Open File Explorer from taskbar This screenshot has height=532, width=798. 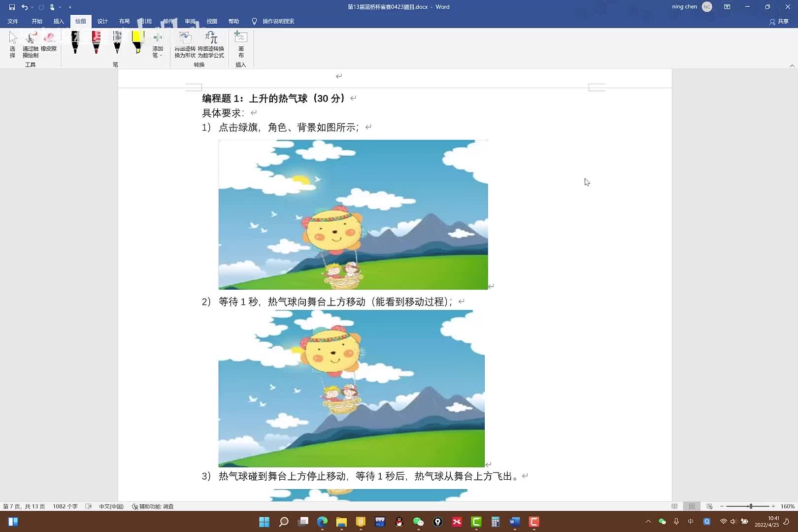341,522
